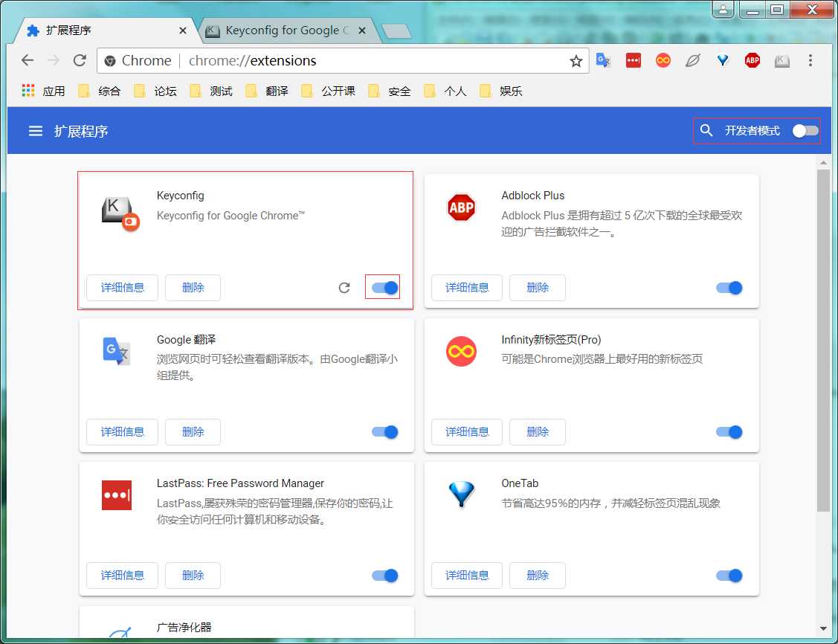Open the 应用 apps shortcut
This screenshot has height=644, width=838.
point(43,91)
